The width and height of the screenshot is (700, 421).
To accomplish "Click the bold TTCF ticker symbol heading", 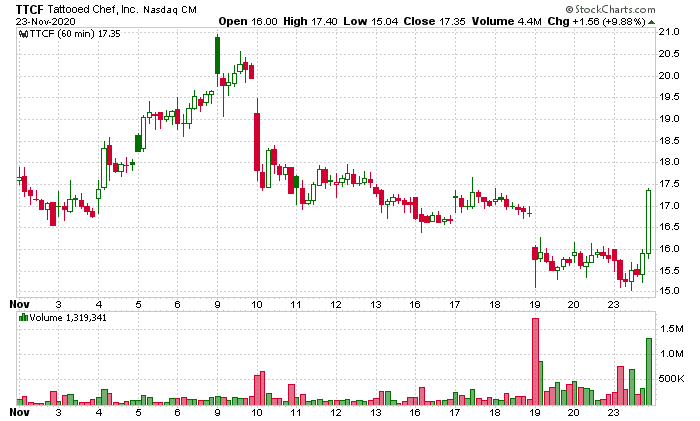I will (x=30, y=9).
